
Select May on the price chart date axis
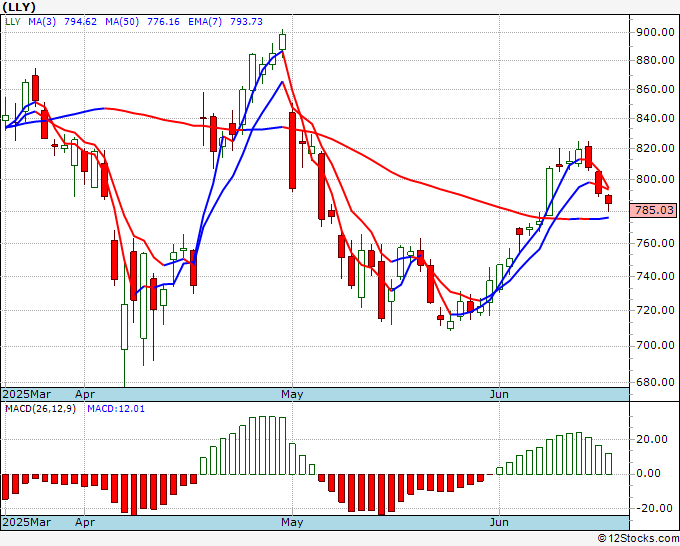point(292,395)
